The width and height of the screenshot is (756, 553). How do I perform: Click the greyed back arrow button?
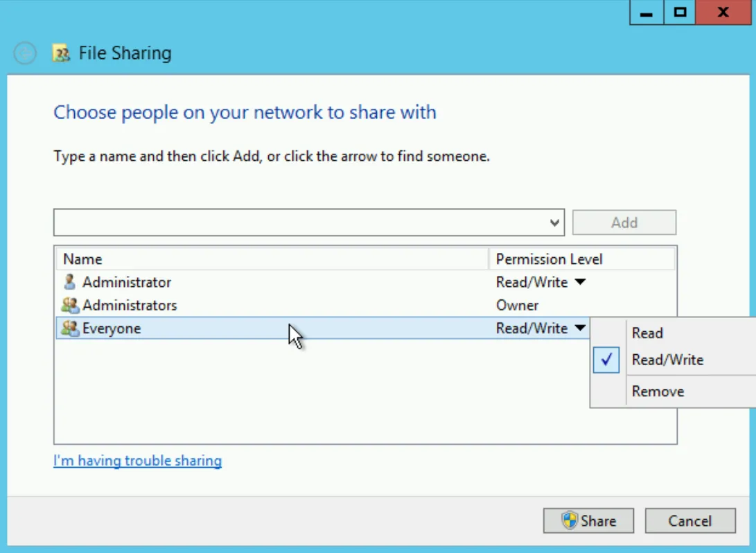click(x=25, y=53)
